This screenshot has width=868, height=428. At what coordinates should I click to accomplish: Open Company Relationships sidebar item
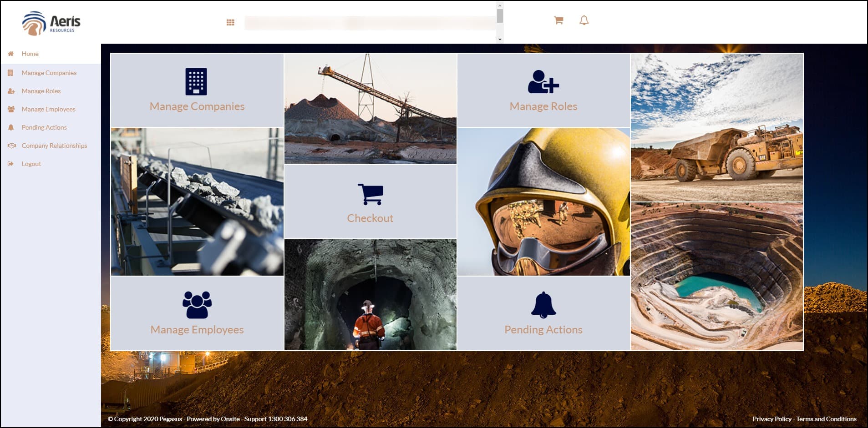click(54, 146)
